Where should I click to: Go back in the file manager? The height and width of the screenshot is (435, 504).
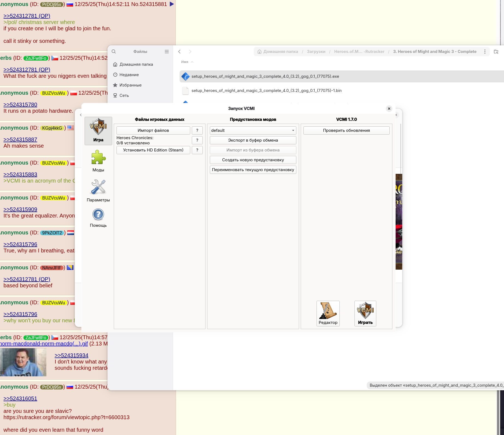[x=179, y=52]
